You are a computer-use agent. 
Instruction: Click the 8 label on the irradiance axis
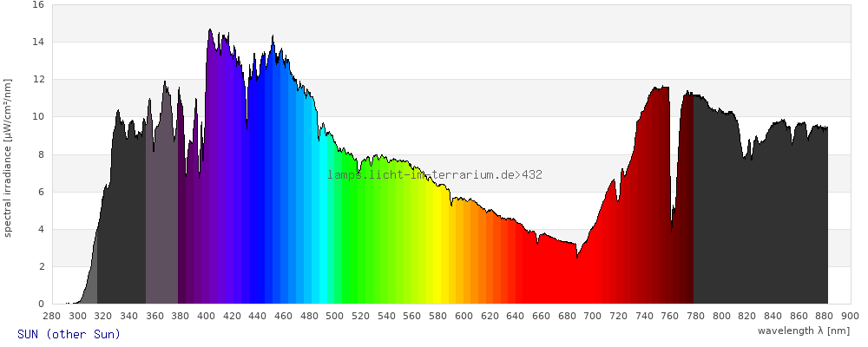click(x=40, y=154)
